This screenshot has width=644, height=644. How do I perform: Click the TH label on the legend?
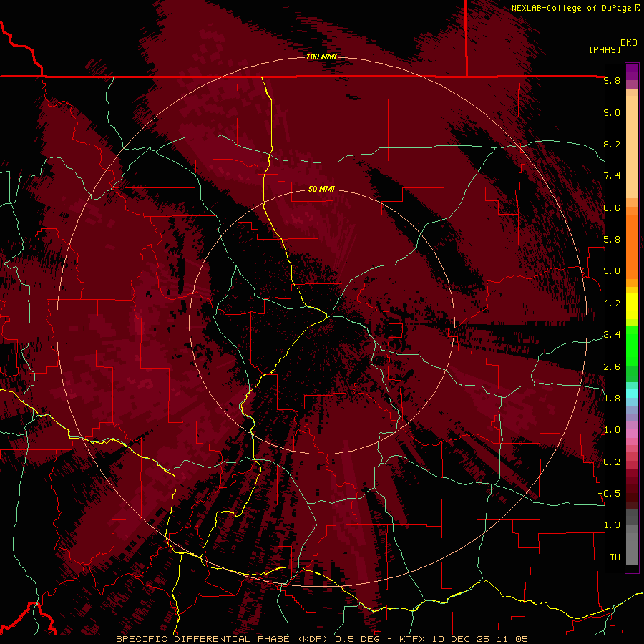pos(615,557)
